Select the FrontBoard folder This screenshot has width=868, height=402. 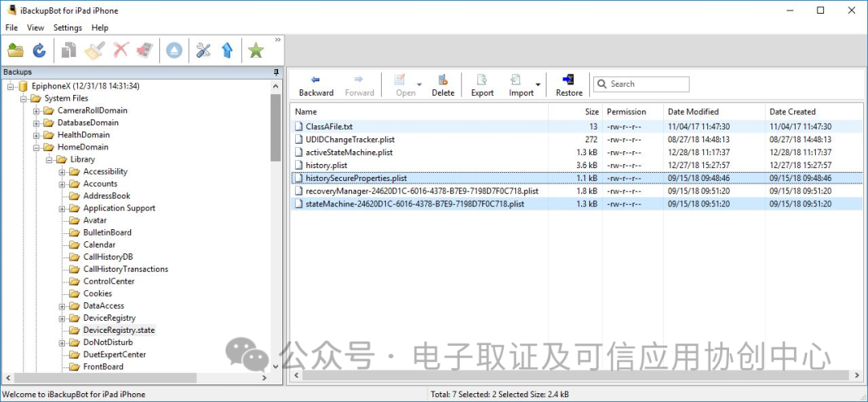(103, 367)
